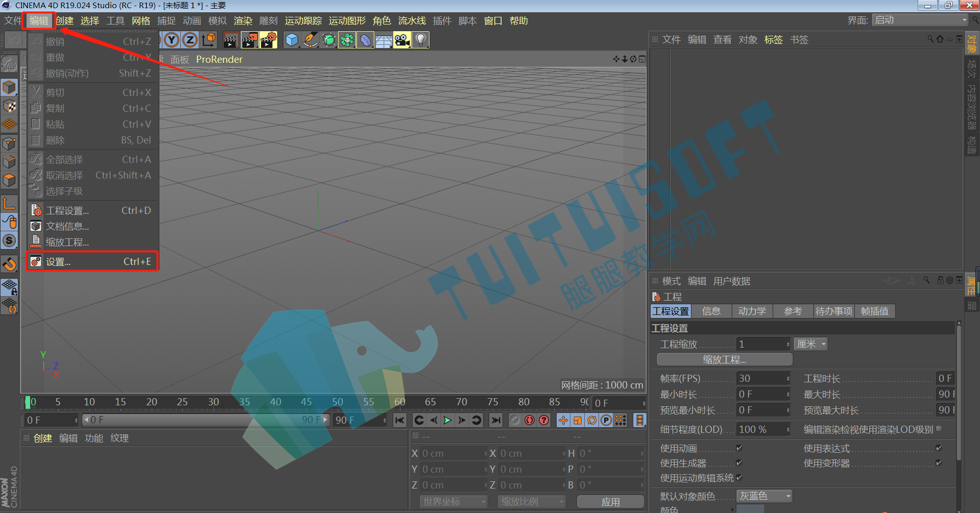Click the 应用 apply button
980x513 pixels.
(610, 502)
